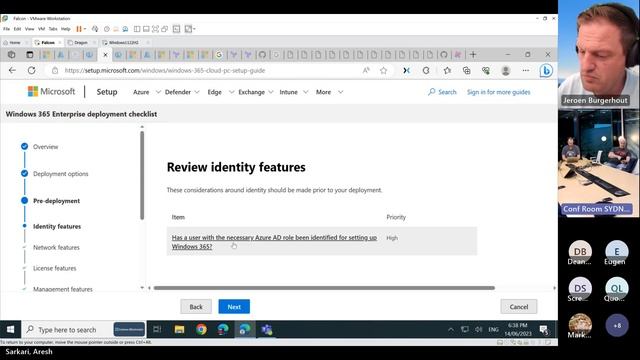The width and height of the screenshot is (640, 360).
Task: Open File Explorer from the taskbar
Action: click(x=179, y=329)
